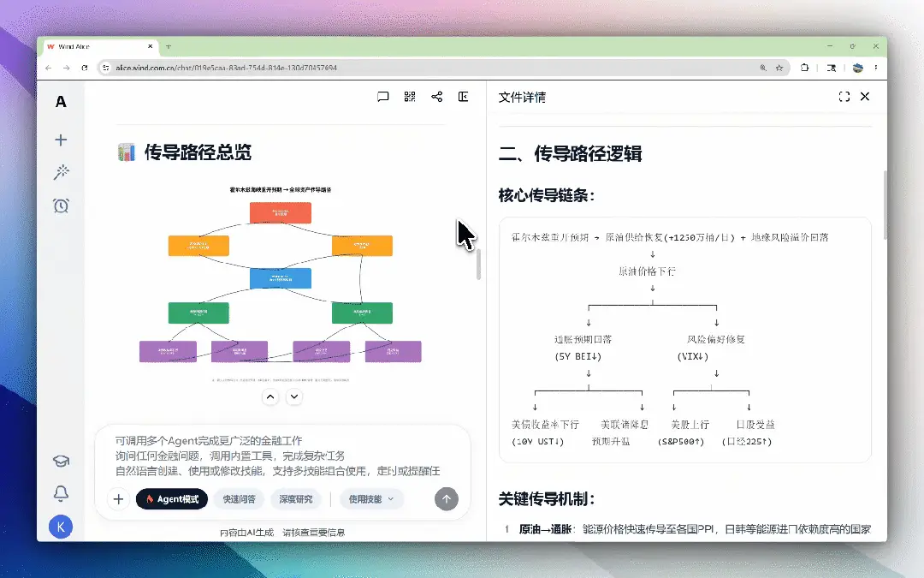
Task: Start a new chat with plus sidebar icon
Action: coord(61,140)
